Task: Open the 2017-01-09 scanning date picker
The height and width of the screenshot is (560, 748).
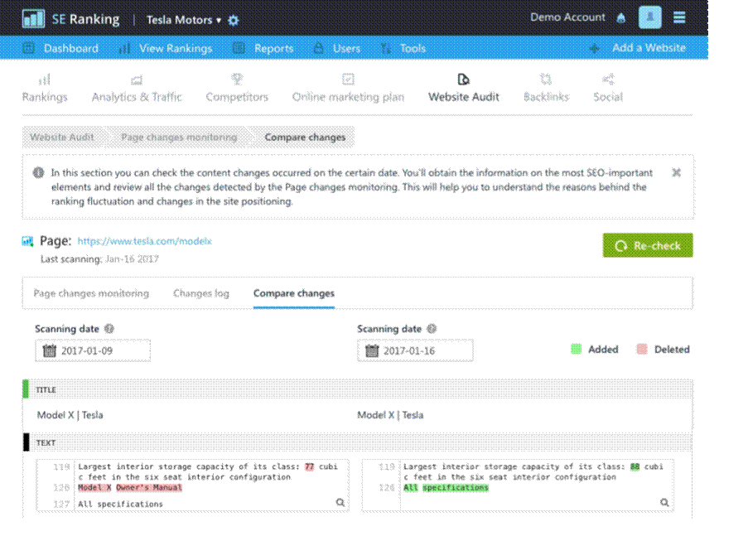Action: pos(93,350)
